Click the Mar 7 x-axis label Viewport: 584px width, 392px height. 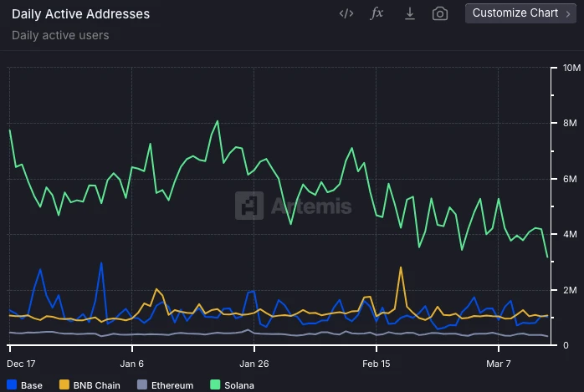pos(499,364)
